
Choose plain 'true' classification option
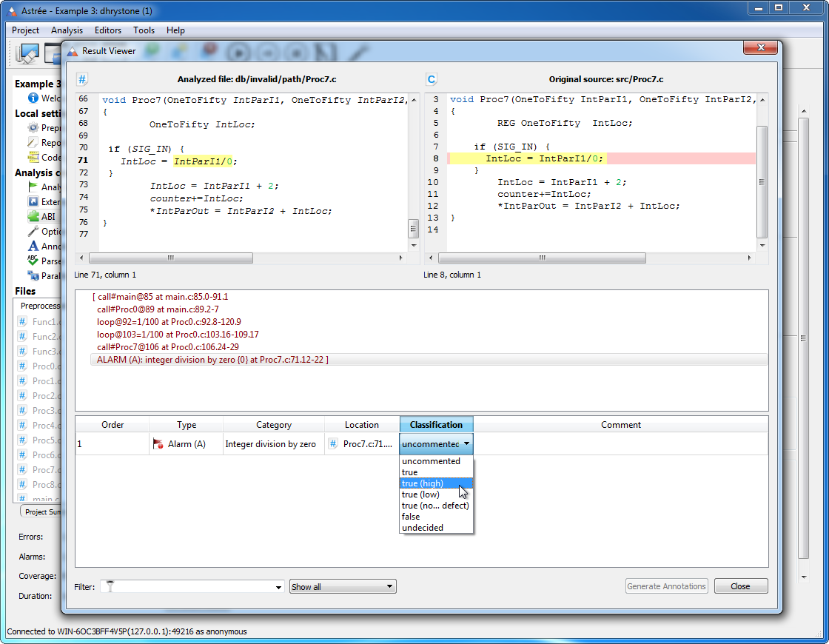[436, 472]
